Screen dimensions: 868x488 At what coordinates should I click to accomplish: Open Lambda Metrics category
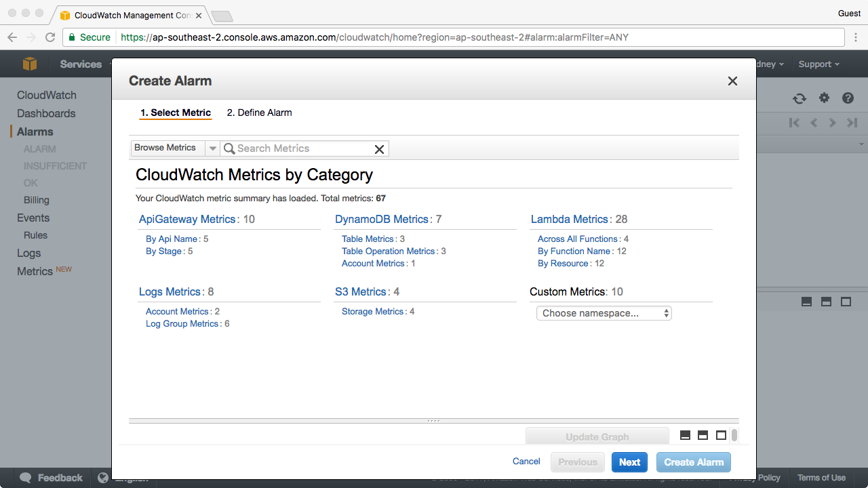570,219
